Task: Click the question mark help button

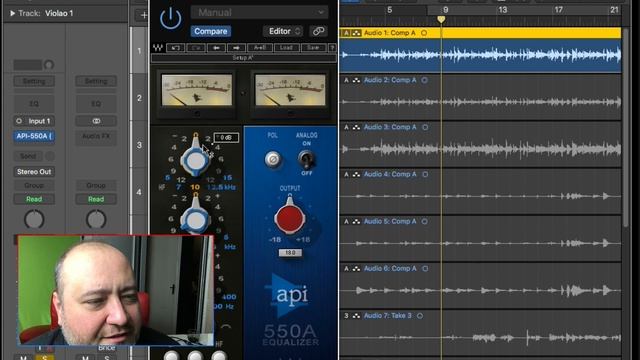Action: click(332, 48)
